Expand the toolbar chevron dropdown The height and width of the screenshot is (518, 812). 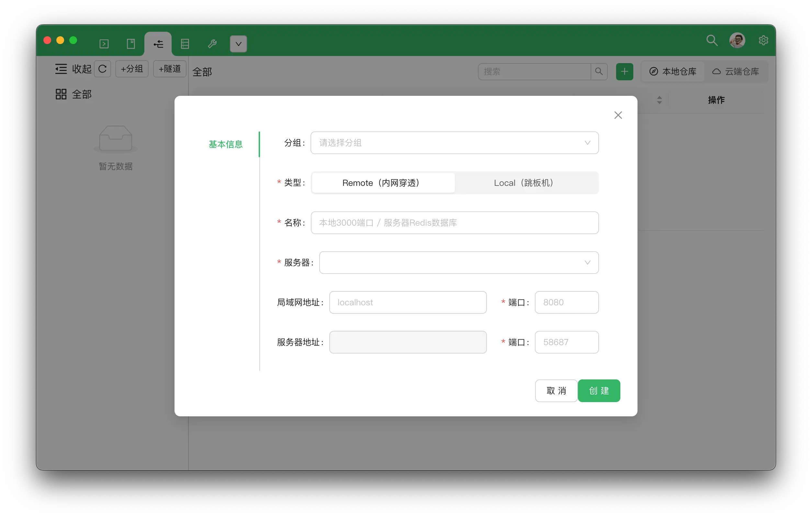point(238,44)
